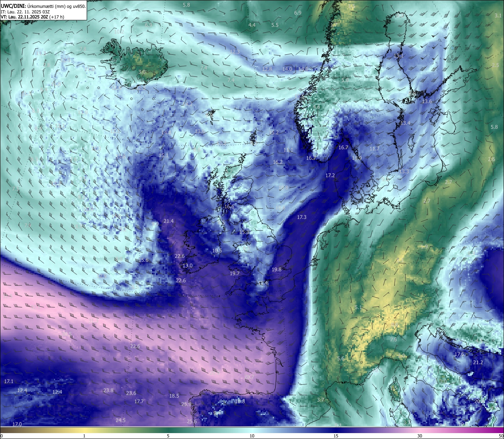Click the 13.4 value label
Image resolution: width=504 pixels, height=439 pixels.
405,123
